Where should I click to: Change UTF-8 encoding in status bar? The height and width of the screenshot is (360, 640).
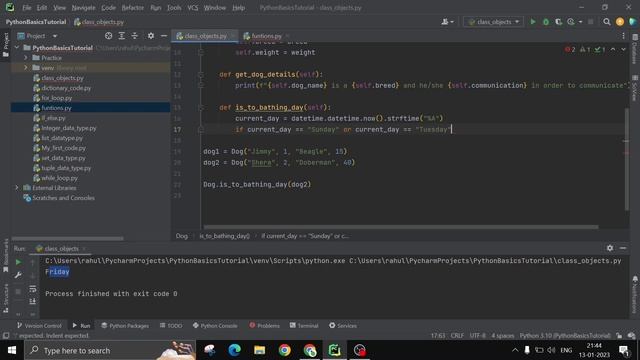478,336
